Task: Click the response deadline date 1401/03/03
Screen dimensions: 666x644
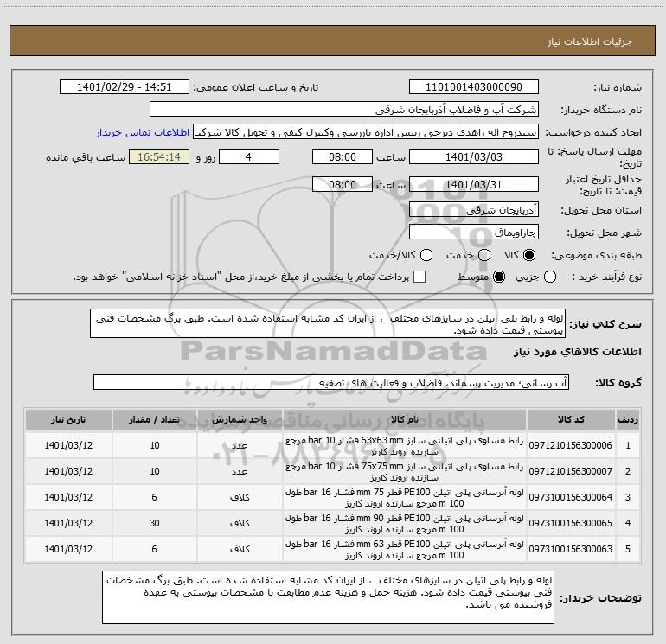Action: (474, 156)
